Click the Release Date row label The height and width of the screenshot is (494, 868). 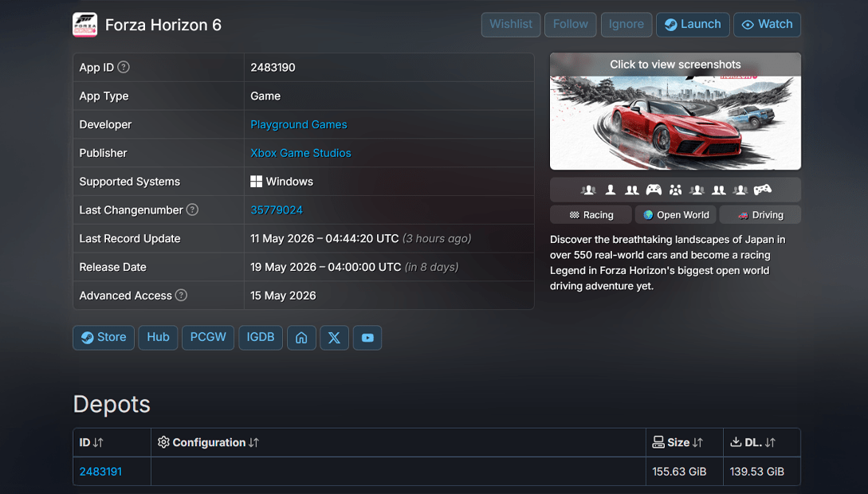tap(113, 267)
